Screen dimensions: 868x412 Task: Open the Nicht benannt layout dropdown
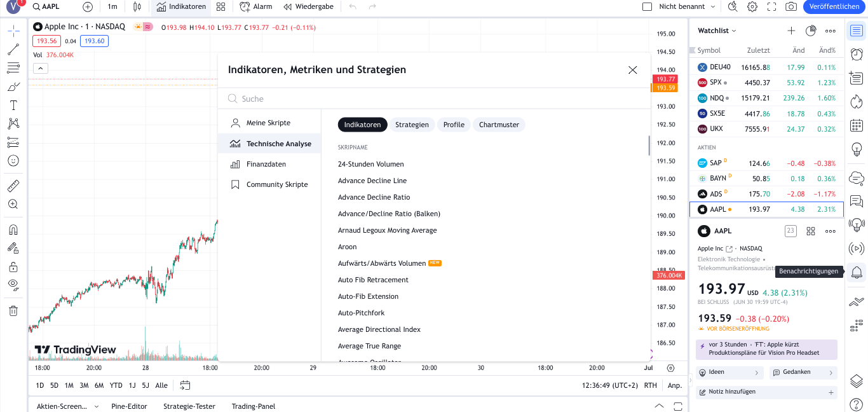point(688,6)
